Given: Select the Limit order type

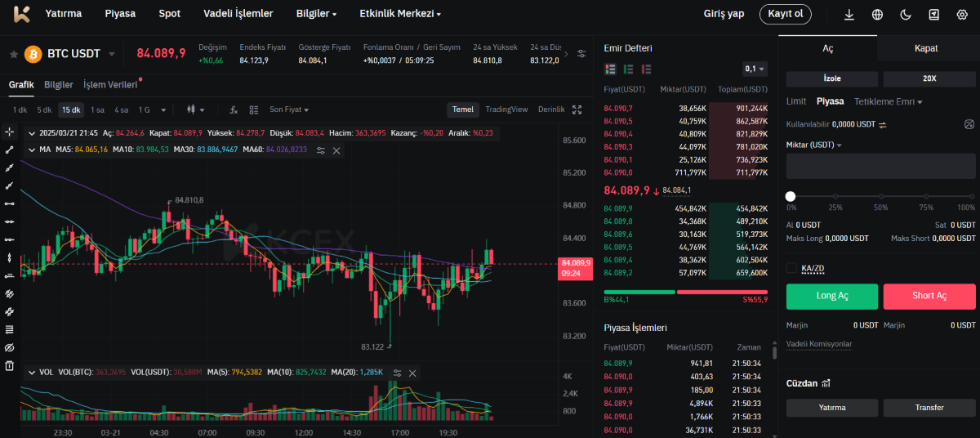Looking at the screenshot, I should 796,101.
